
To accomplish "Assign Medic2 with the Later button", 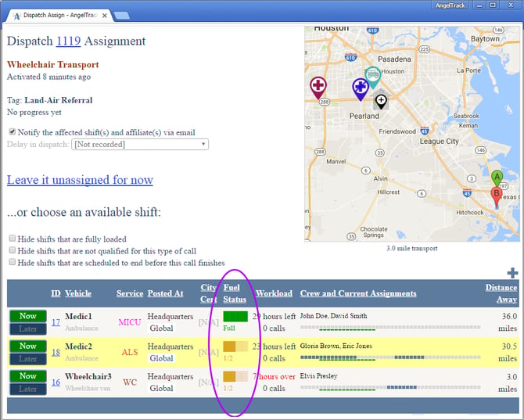I will 27,359.
